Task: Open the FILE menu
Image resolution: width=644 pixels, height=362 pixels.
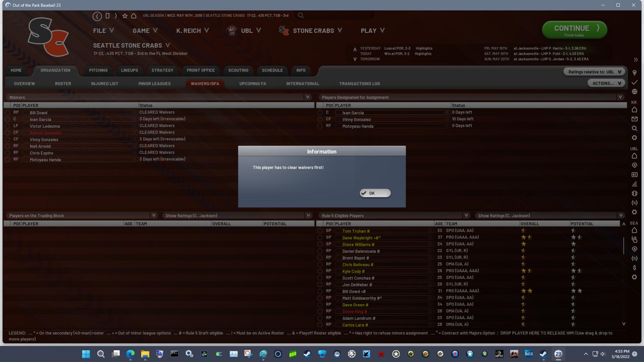Action: [103, 31]
